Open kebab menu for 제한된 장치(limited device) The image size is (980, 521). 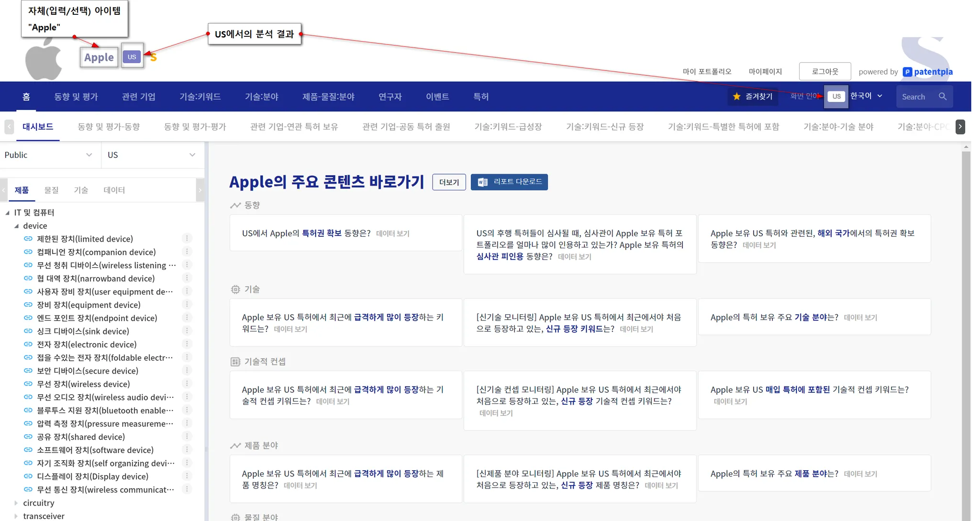[x=187, y=238]
